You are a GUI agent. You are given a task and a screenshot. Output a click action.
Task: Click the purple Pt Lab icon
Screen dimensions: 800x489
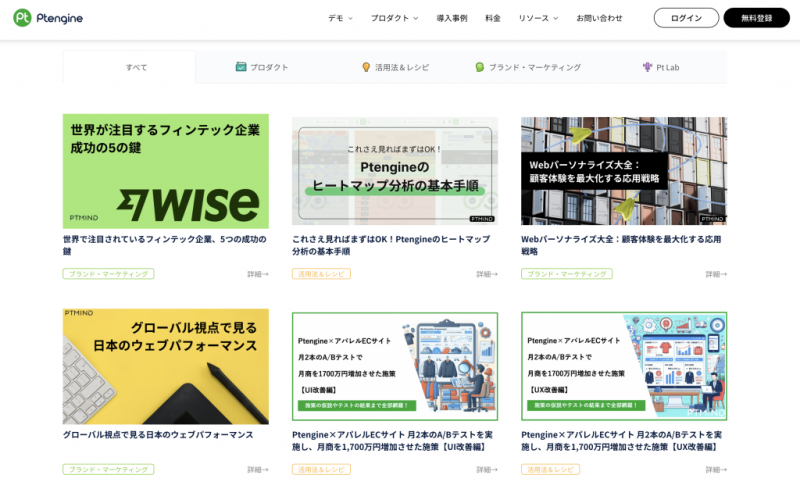[x=647, y=67]
